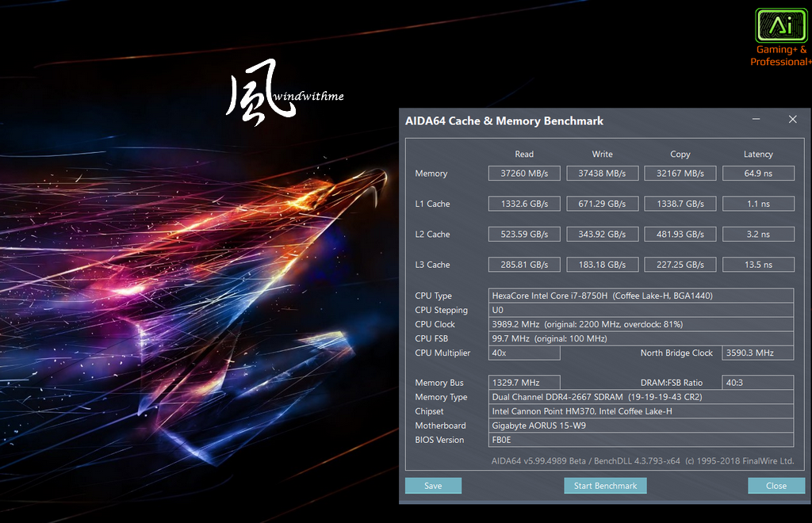Select L3 Cache Copy 227.25 GB/s
This screenshot has width=812, height=523.
(680, 265)
